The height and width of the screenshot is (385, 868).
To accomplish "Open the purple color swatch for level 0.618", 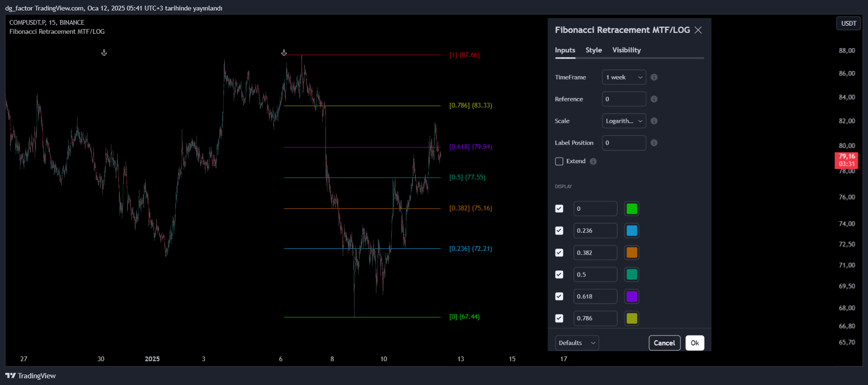I will click(x=631, y=296).
